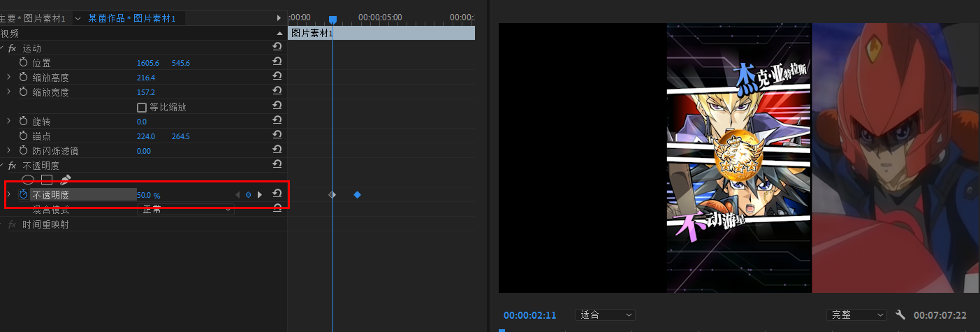Viewport: 980px width, 332px height.
Task: Toggle the fx icon for 不透明度 effect
Action: tap(12, 166)
